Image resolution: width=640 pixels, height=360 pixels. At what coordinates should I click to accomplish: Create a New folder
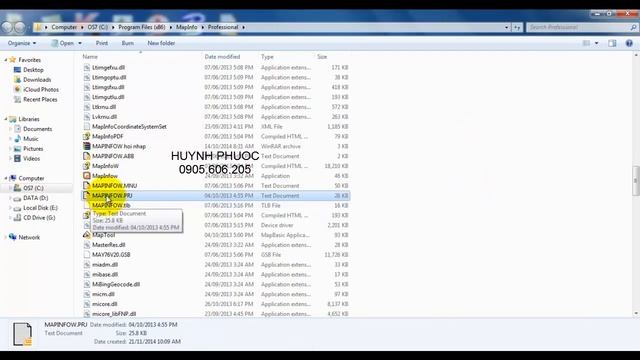161,43
